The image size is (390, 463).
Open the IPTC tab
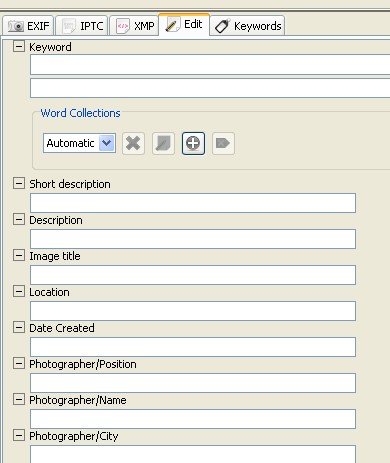tap(82, 26)
